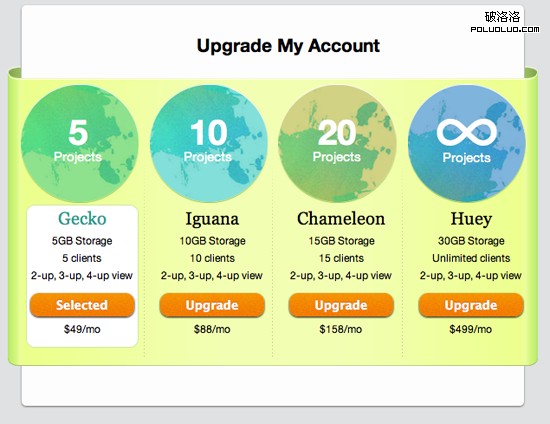Screen dimensions: 550x424
Task: Select the Huey plan title
Action: 471,219
